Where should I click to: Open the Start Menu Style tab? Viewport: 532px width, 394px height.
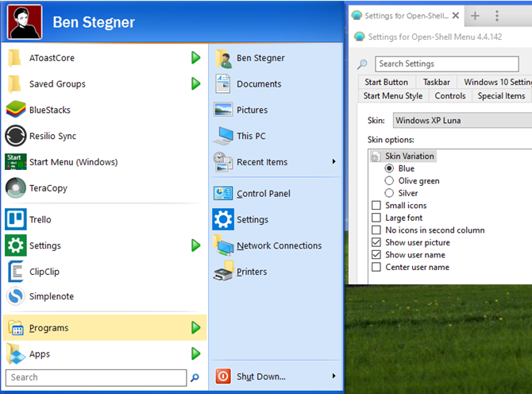(x=393, y=96)
